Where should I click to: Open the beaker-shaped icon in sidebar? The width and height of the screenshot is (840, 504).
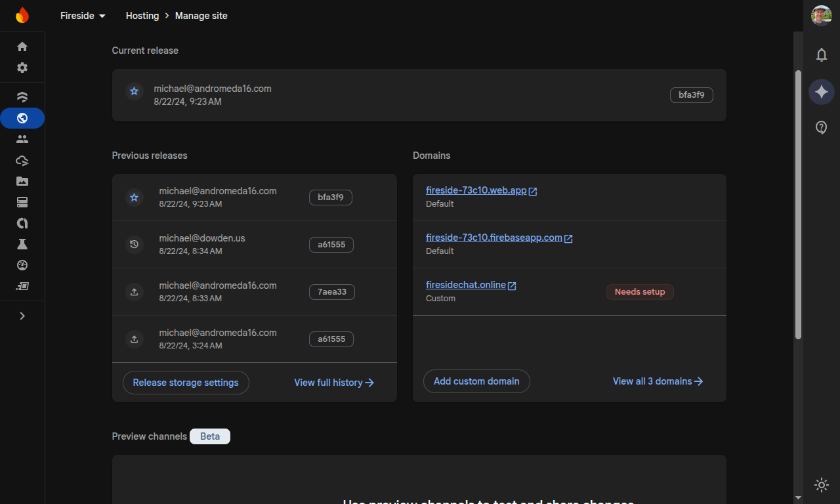click(22, 244)
